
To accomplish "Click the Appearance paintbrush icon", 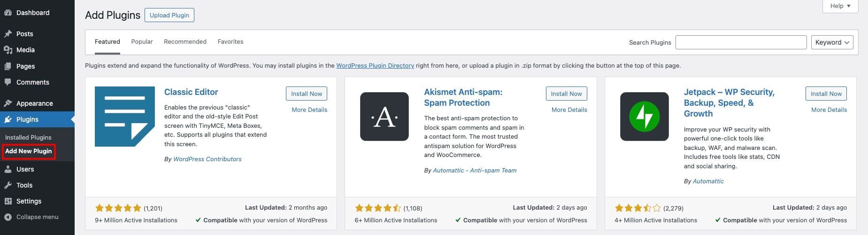I will coord(8,103).
